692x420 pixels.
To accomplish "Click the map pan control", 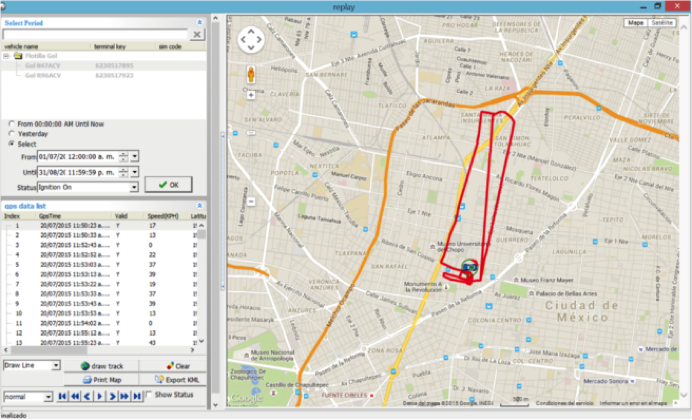I will point(251,40).
